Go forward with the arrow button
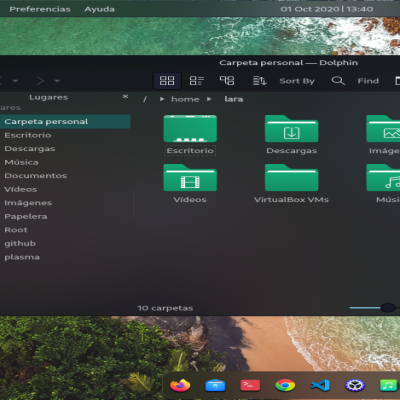400x400 pixels. [40, 81]
